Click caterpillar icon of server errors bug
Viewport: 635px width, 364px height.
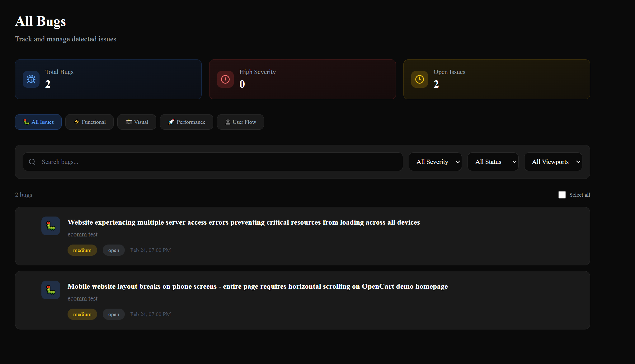[x=51, y=226]
